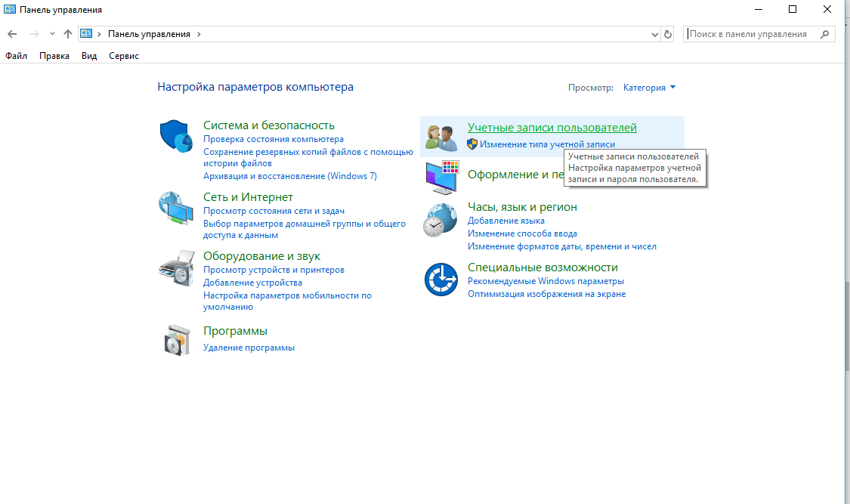This screenshot has height=504, width=850.
Task: Open Специальные возможности heading
Action: (x=542, y=267)
